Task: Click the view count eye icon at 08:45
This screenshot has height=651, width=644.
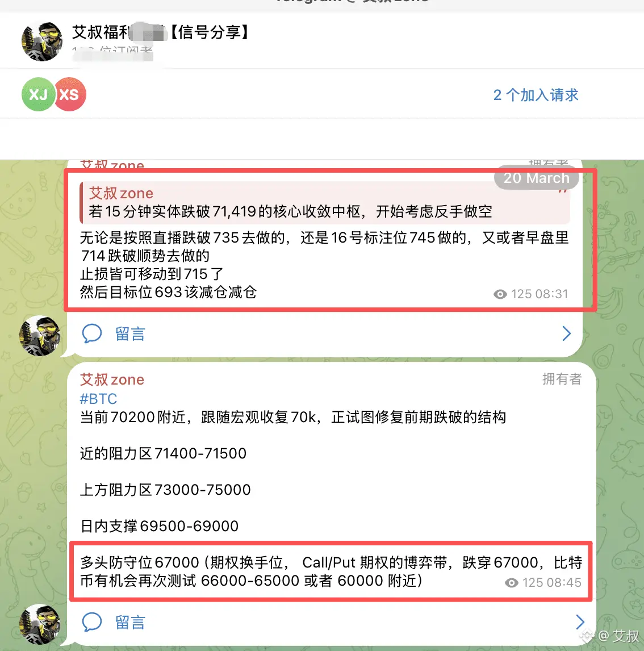Action: point(512,583)
